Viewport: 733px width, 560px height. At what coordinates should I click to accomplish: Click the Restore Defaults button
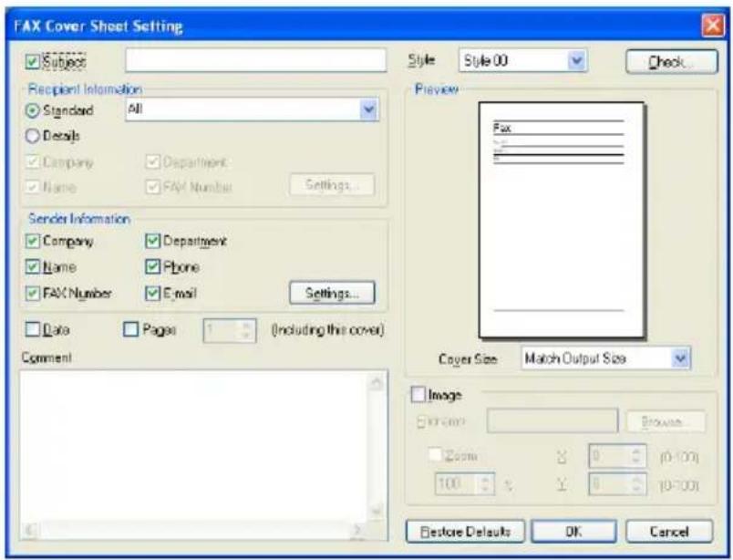coord(465,532)
